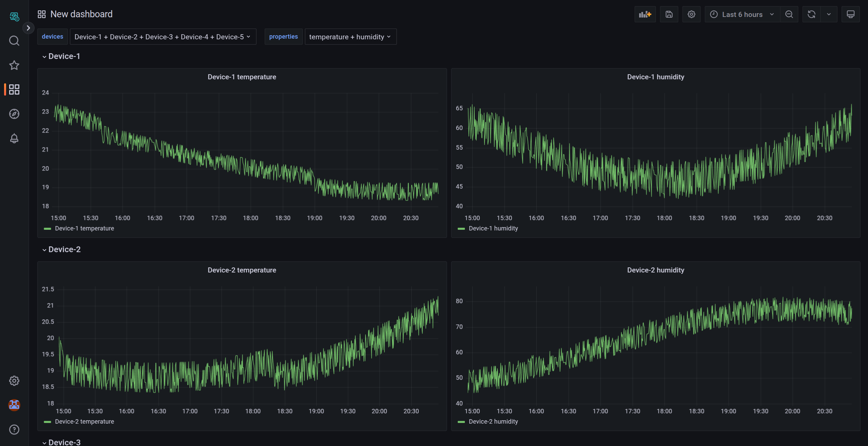Toggle the Device-2 humidity legend series

coord(493,421)
